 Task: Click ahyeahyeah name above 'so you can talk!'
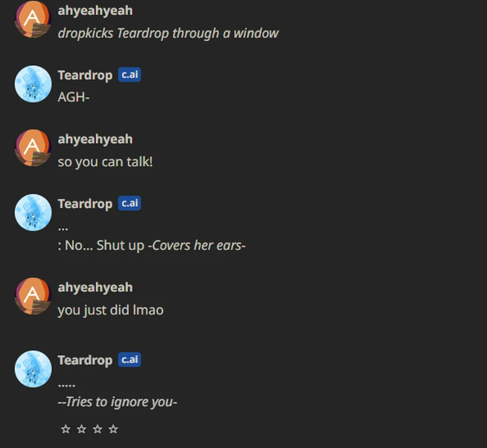tap(95, 139)
